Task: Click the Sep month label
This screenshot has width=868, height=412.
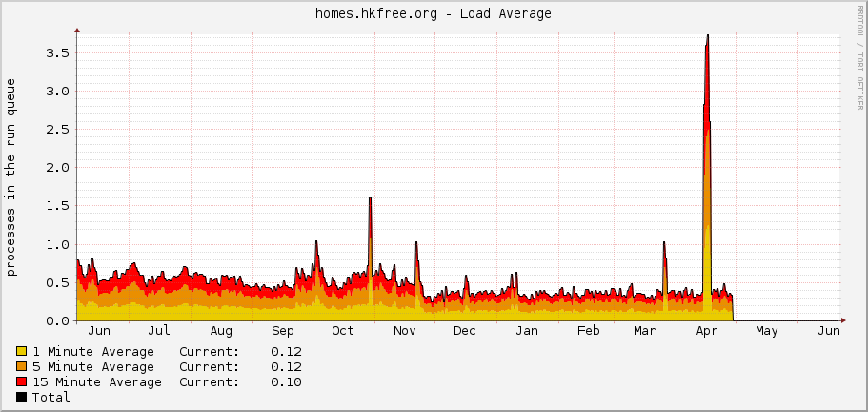Action: [283, 331]
